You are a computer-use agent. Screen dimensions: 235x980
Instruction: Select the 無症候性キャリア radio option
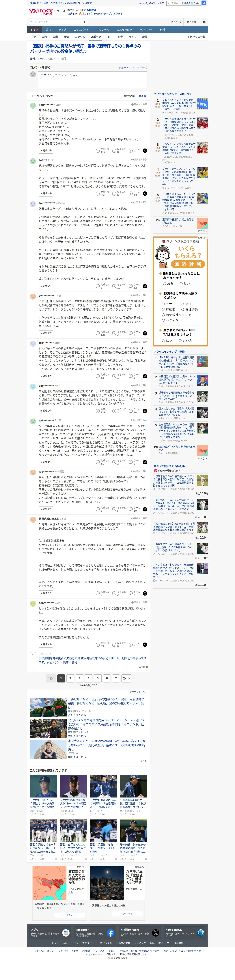pyautogui.click(x=163, y=315)
